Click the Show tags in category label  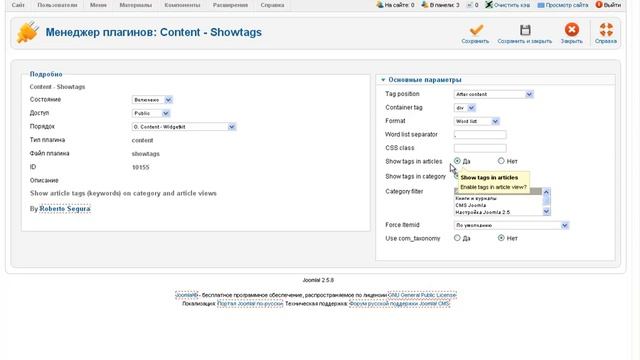(416, 177)
